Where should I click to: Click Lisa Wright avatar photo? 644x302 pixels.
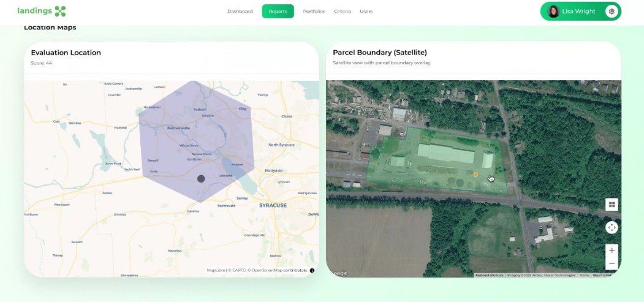(x=553, y=12)
